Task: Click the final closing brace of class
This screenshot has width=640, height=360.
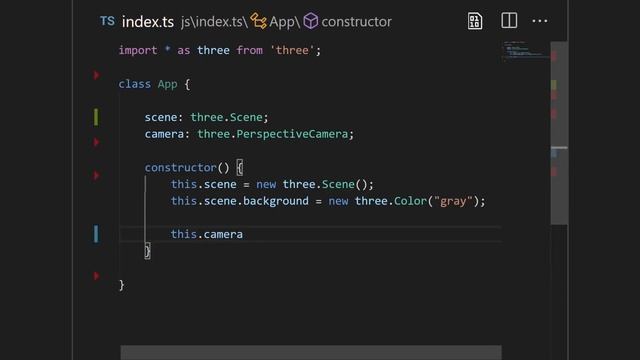Action: [x=121, y=285]
